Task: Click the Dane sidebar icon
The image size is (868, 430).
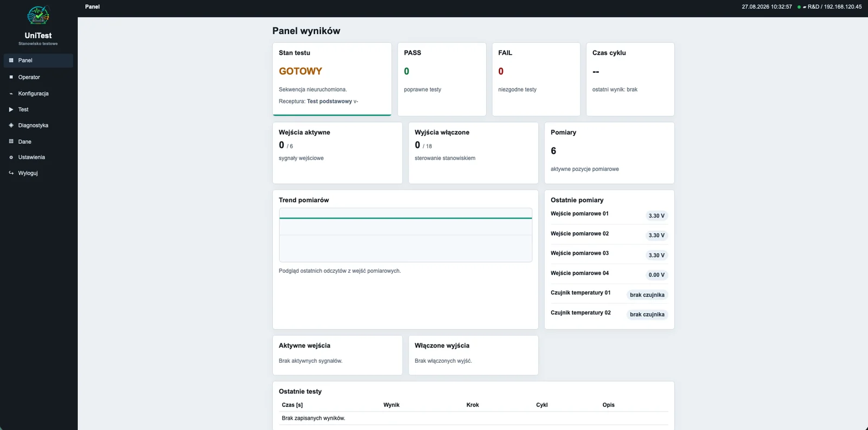Action: (11, 142)
